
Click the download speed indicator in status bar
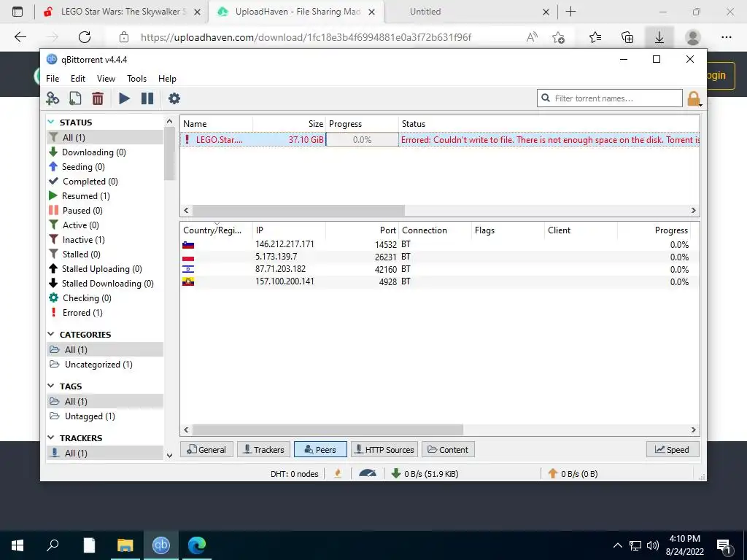point(425,474)
